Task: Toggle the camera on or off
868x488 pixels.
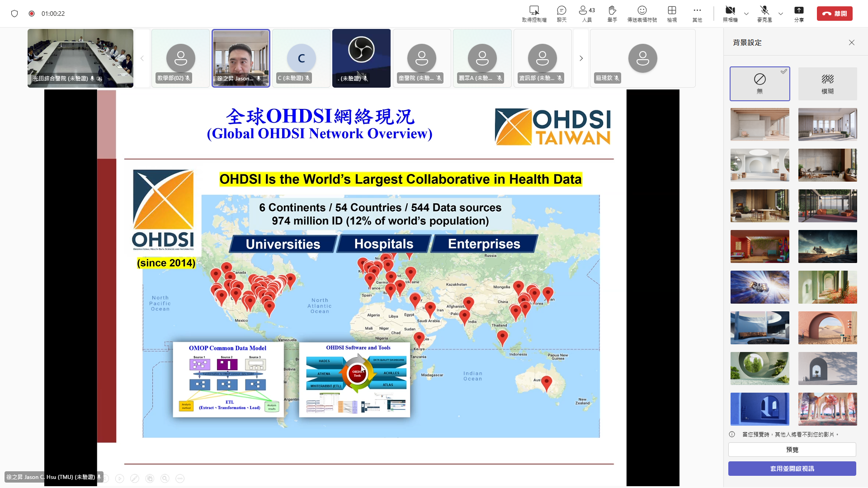Action: (x=730, y=13)
